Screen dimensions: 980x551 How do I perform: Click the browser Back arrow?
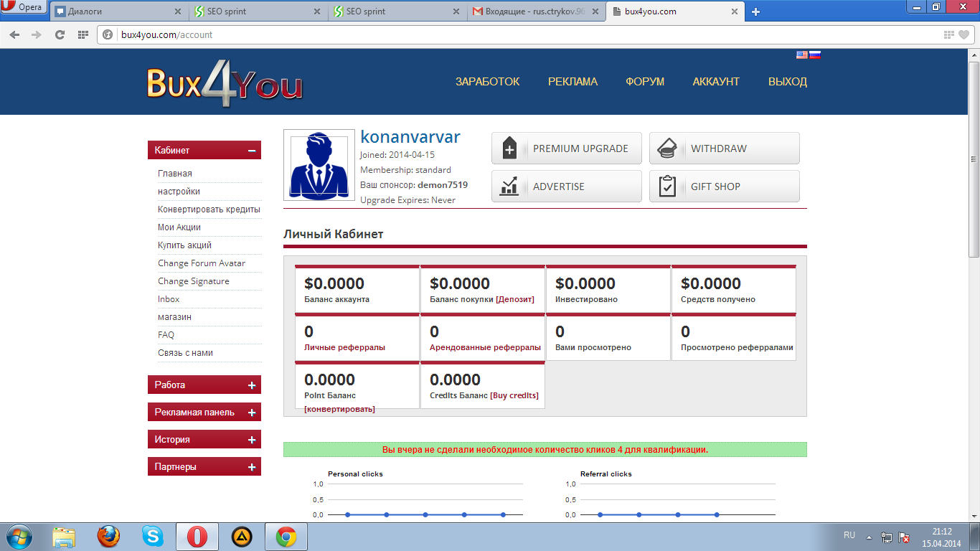[14, 34]
